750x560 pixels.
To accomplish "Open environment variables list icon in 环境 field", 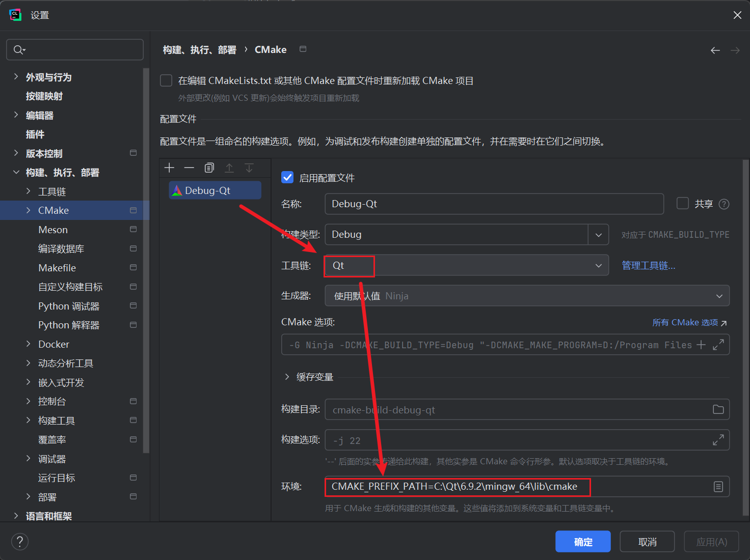I will 718,487.
